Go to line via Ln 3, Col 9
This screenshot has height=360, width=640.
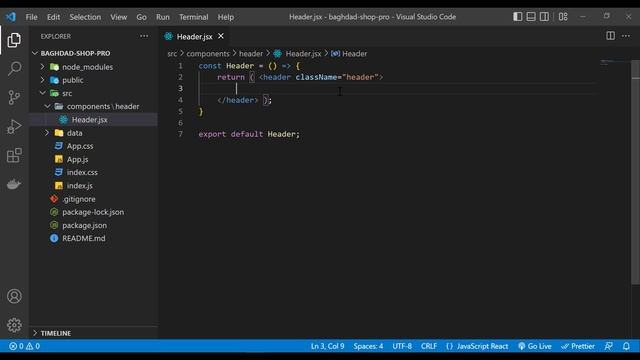327,346
